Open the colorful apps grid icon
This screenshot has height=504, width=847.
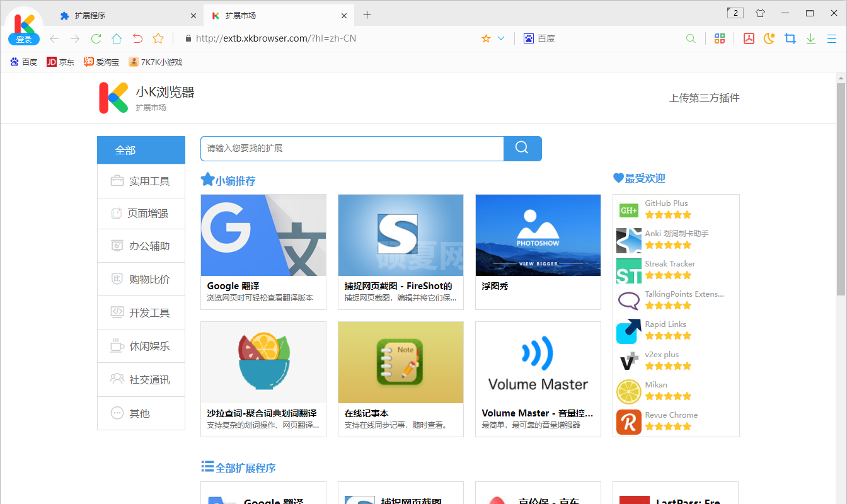click(x=719, y=38)
